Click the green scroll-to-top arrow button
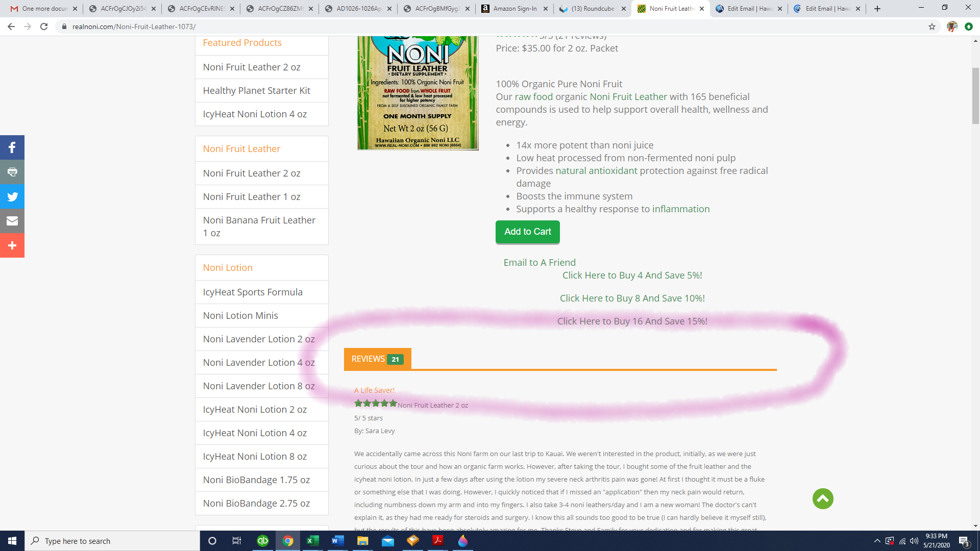Viewport: 980px width, 551px height. pyautogui.click(x=823, y=498)
